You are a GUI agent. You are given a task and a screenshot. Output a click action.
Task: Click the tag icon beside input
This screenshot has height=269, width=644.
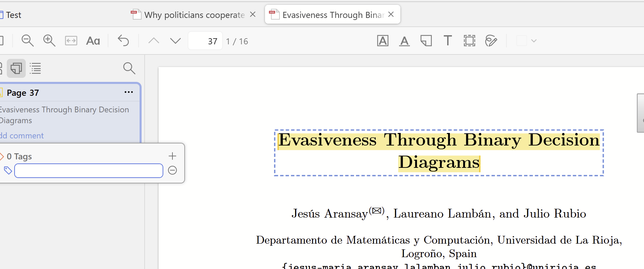tap(8, 171)
